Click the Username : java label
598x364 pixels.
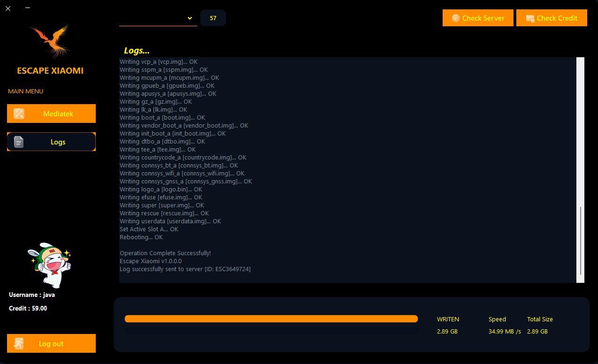point(32,295)
